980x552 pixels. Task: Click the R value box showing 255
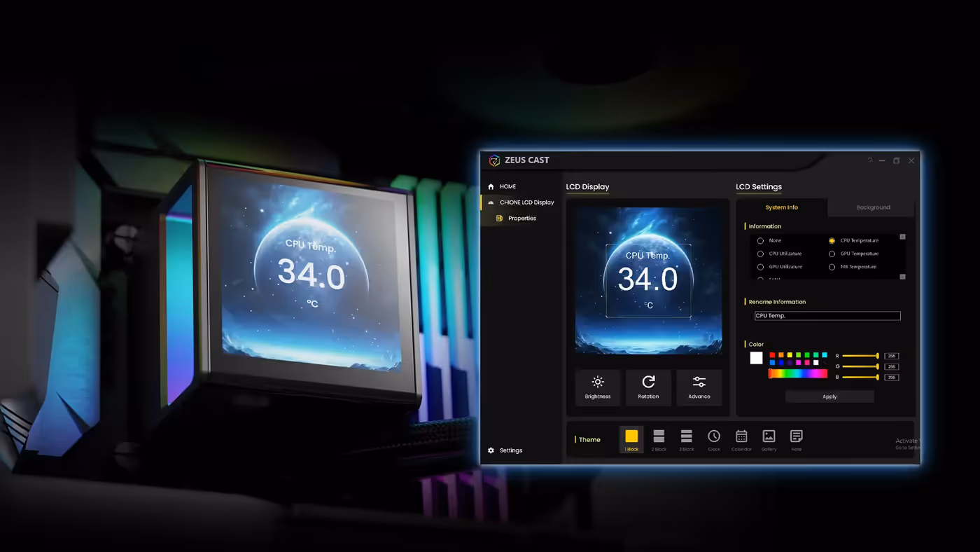[892, 356]
